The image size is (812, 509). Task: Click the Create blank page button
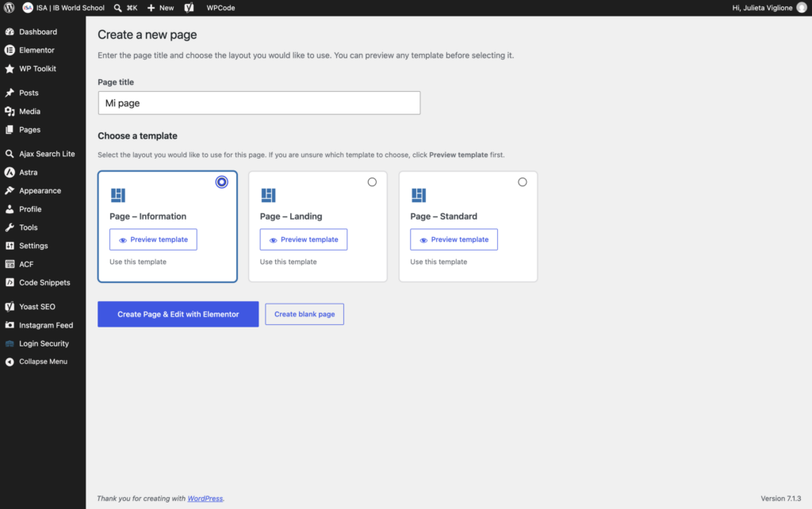[x=304, y=314]
